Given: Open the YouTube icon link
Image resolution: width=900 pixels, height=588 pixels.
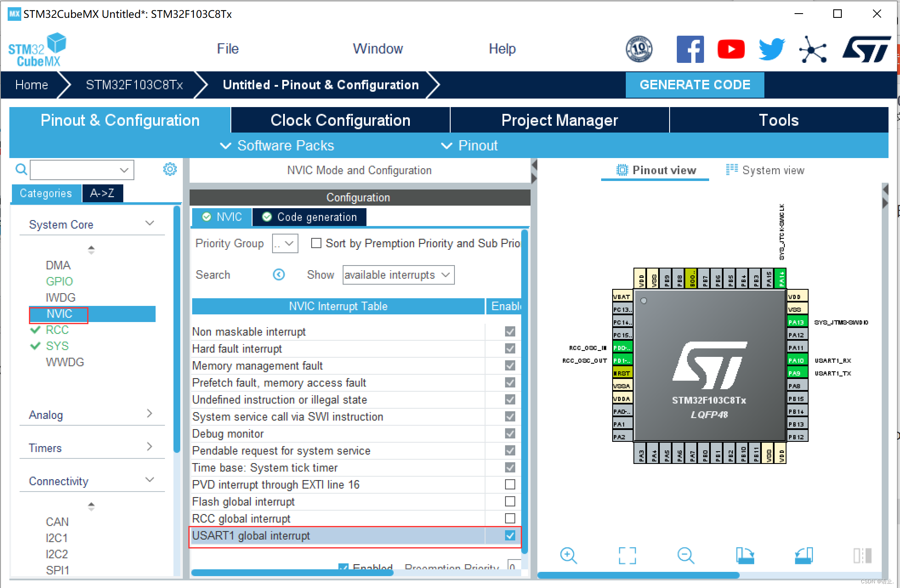Looking at the screenshot, I should [731, 49].
